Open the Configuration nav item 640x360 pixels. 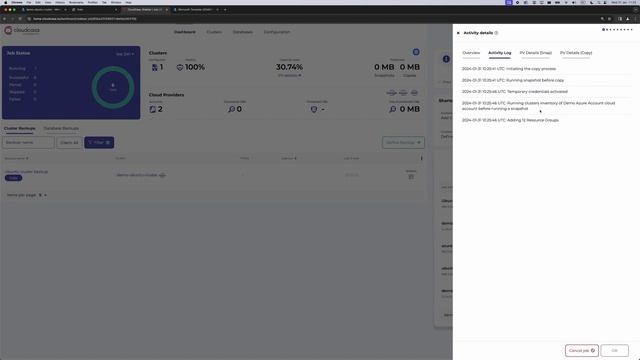pos(277,32)
